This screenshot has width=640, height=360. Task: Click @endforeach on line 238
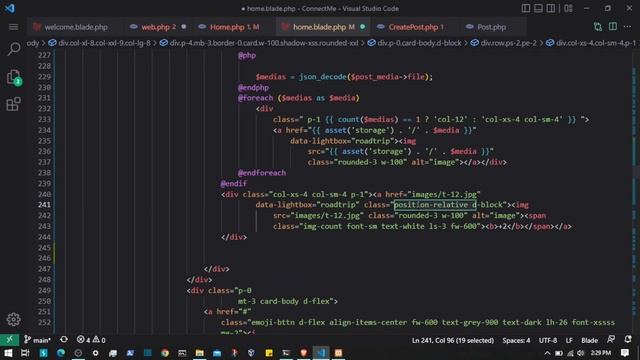pyautogui.click(x=262, y=173)
